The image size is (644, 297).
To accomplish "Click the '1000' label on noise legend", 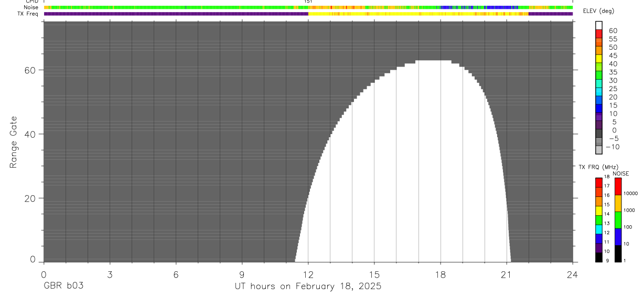I will [629, 210].
